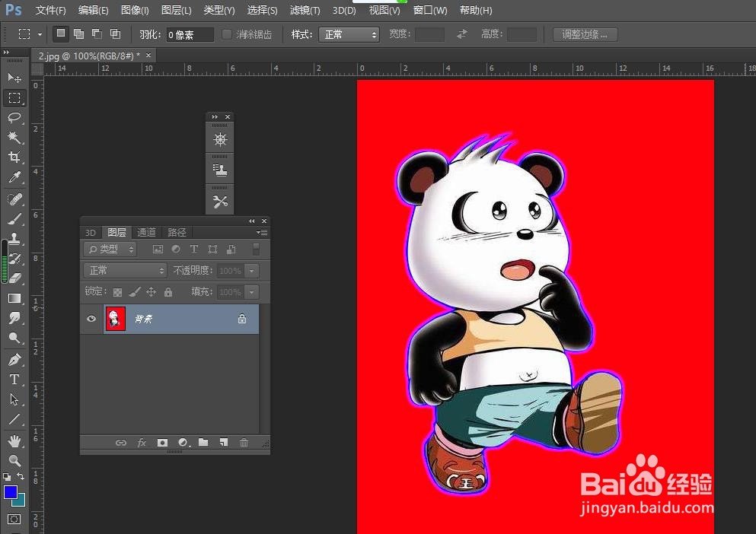Select the Move tool
This screenshot has height=534, width=756.
(14, 78)
